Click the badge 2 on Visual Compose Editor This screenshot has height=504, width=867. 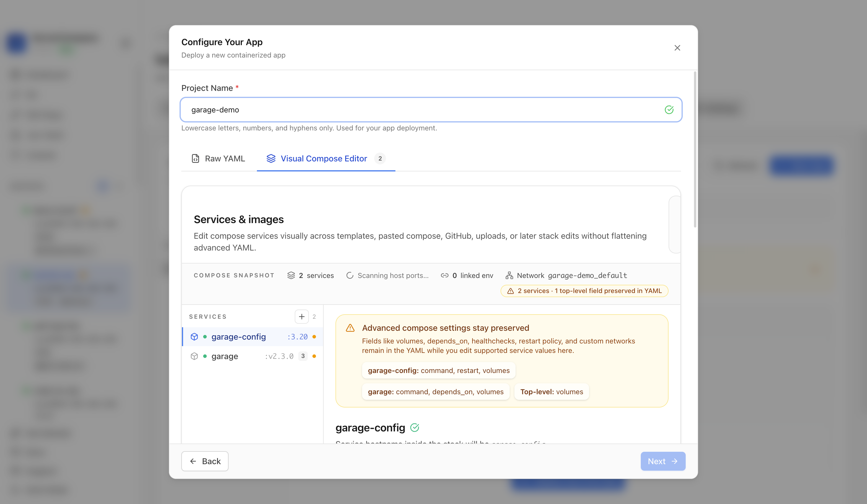(380, 158)
